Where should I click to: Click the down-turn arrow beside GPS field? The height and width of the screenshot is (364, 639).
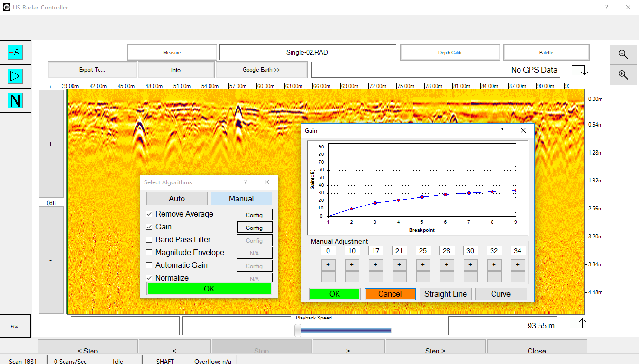pyautogui.click(x=580, y=70)
